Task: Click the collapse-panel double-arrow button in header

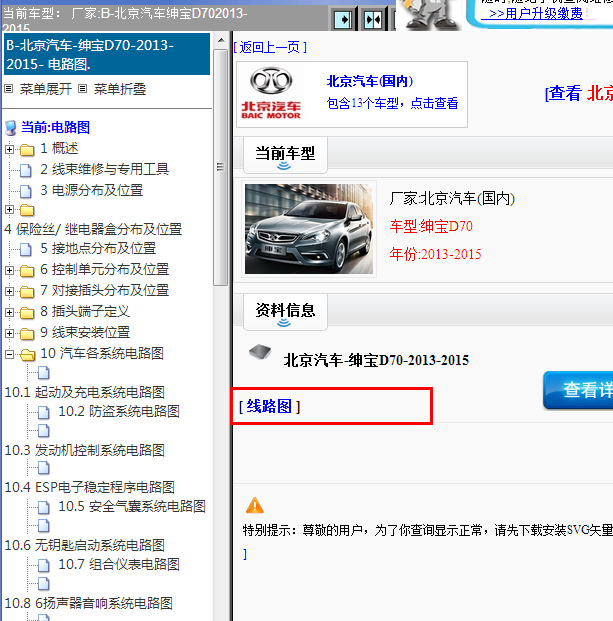Action: click(373, 19)
